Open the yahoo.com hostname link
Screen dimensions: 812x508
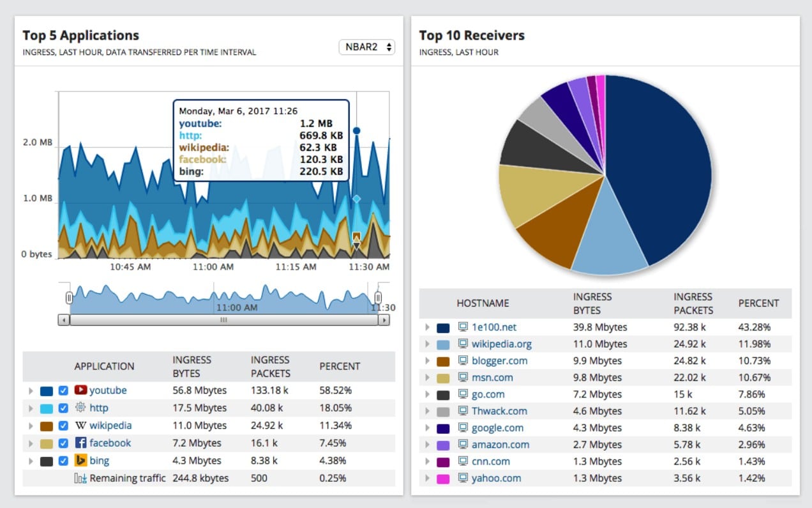[x=496, y=478]
